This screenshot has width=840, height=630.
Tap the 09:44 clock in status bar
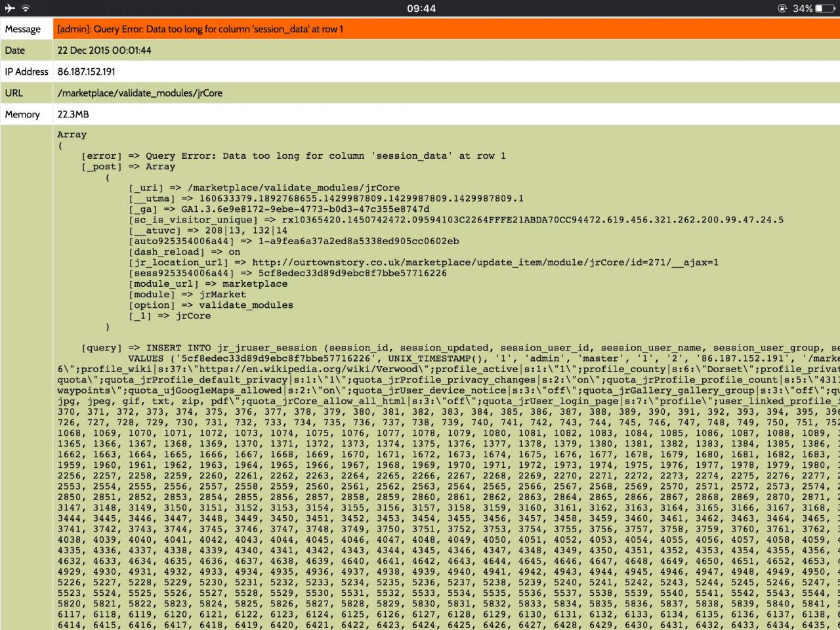point(421,9)
